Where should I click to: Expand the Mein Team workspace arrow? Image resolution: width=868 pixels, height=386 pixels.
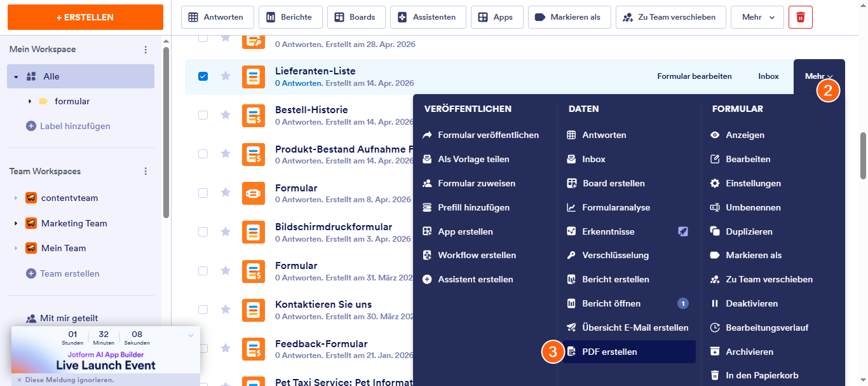click(x=16, y=249)
